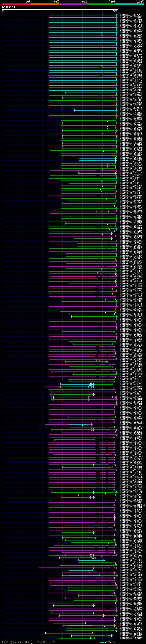Screen dimensions: 146x644
Task: Select the UniRef100_B8NSE2 label
Action: point(131,138)
